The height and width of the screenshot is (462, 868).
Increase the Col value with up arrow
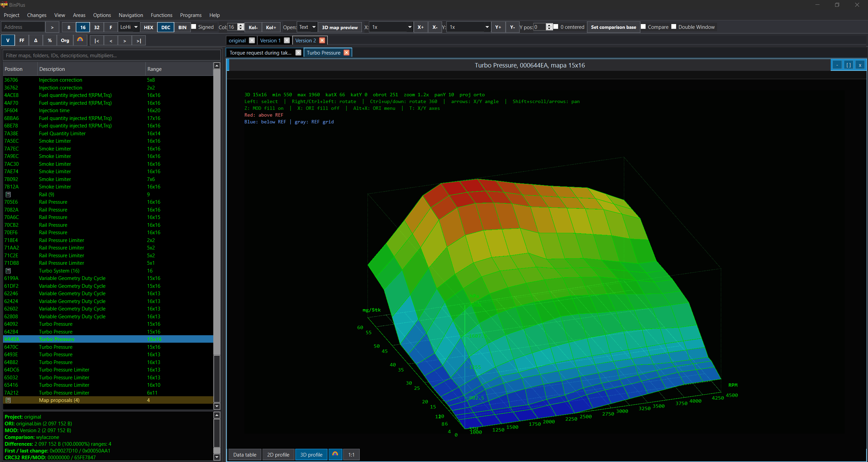pyautogui.click(x=241, y=25)
